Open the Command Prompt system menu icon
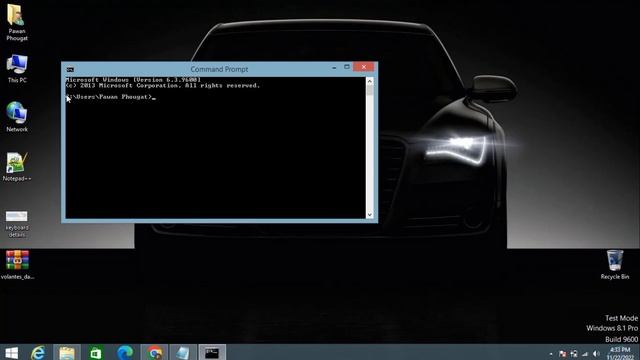The height and width of the screenshot is (360, 640). pos(70,69)
